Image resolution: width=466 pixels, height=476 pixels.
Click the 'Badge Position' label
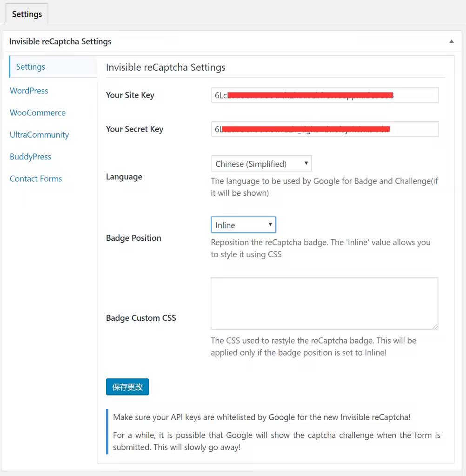[x=133, y=238]
